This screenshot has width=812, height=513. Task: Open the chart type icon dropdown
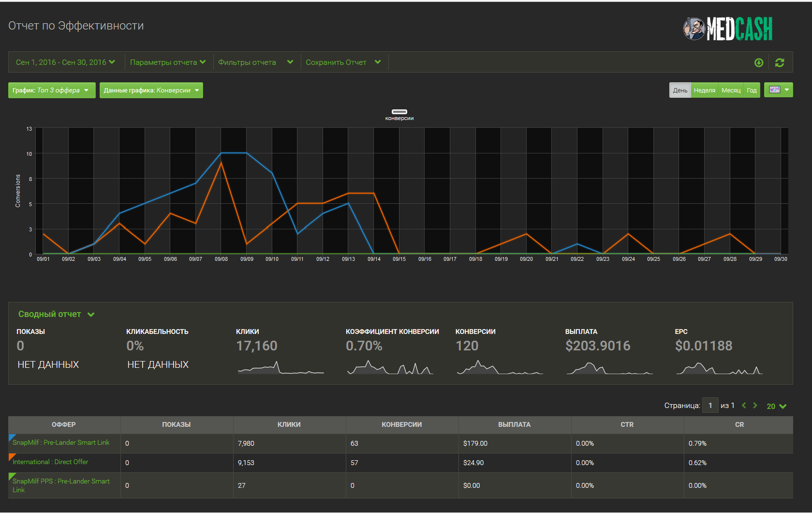tap(778, 90)
